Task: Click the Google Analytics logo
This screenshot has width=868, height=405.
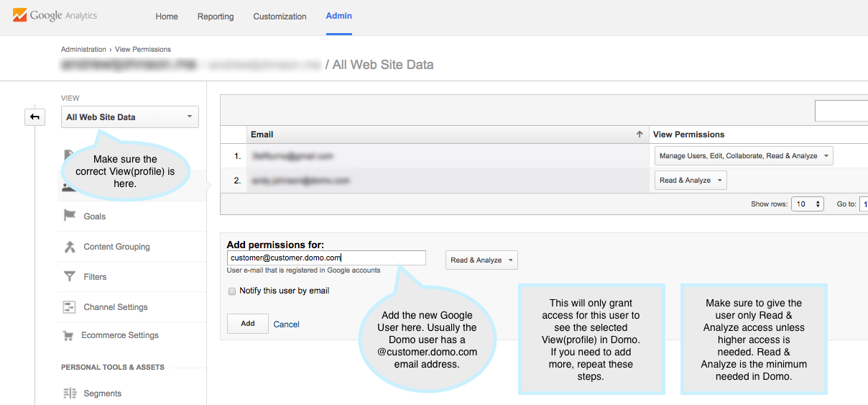Action: pyautogui.click(x=55, y=15)
